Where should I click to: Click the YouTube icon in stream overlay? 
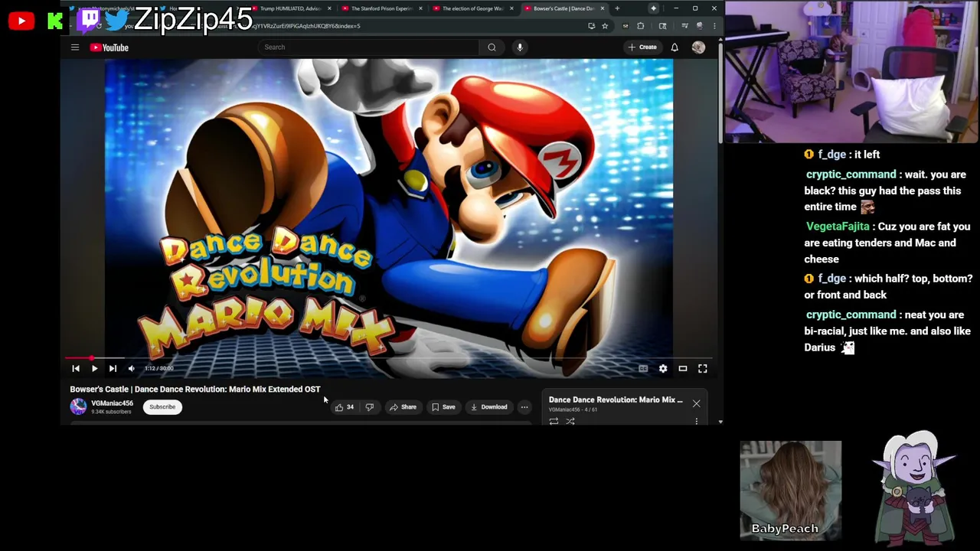(x=21, y=21)
